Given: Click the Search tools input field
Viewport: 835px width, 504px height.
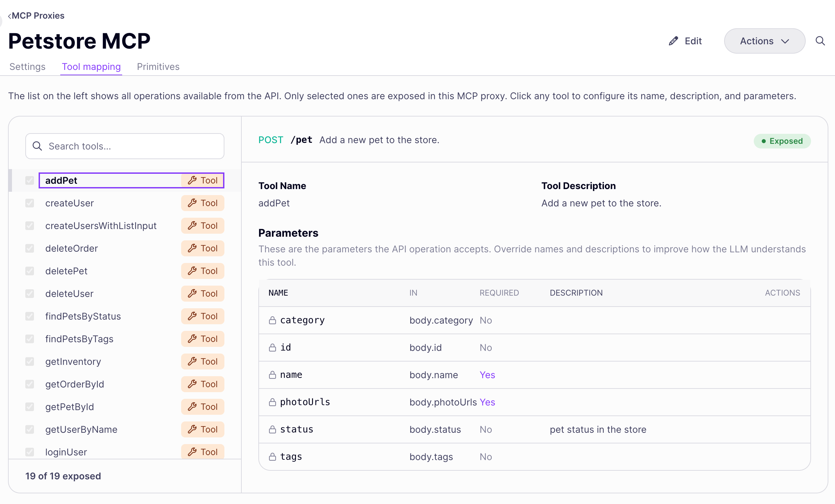Looking at the screenshot, I should 125,146.
